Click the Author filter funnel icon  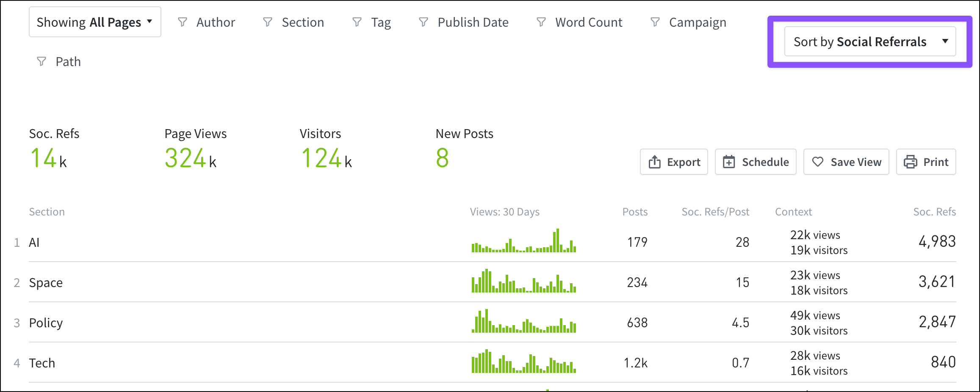(x=183, y=22)
